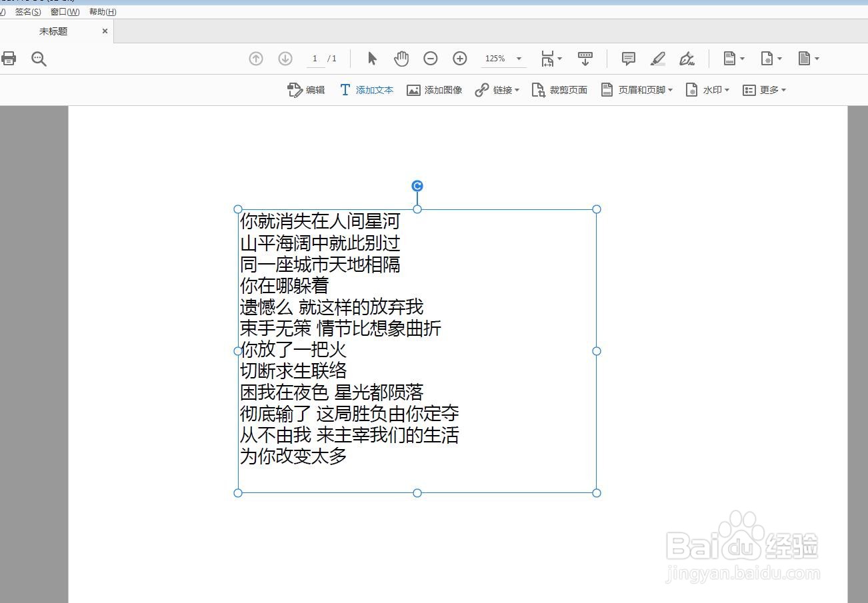Click the text line 为你改变太多
Image resolution: width=868 pixels, height=603 pixels.
pos(293,456)
